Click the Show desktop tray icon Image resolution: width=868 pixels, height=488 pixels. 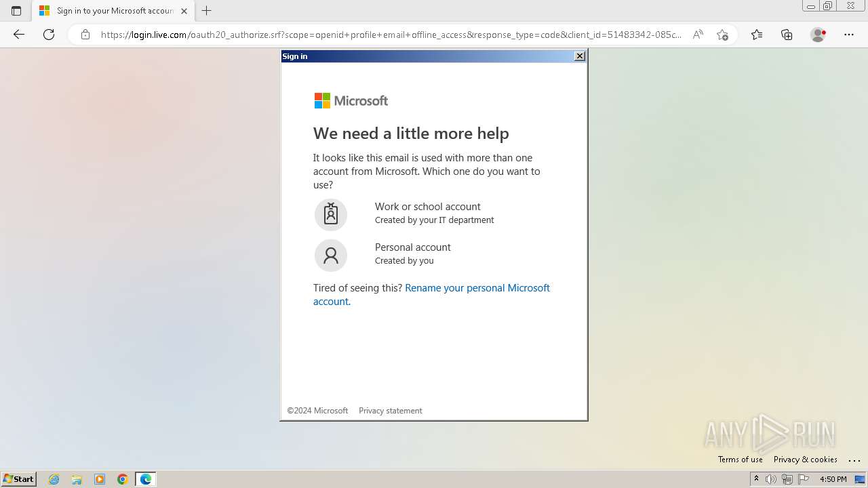click(x=860, y=479)
